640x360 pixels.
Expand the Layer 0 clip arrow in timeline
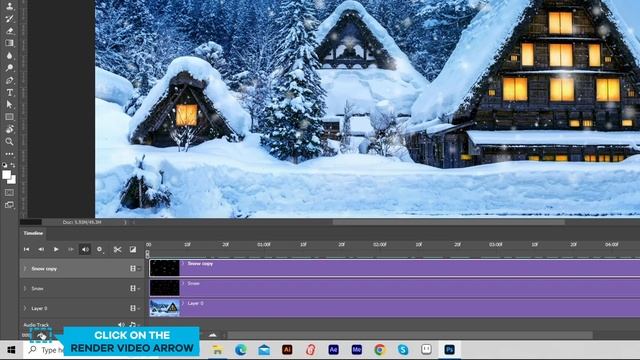click(x=183, y=303)
